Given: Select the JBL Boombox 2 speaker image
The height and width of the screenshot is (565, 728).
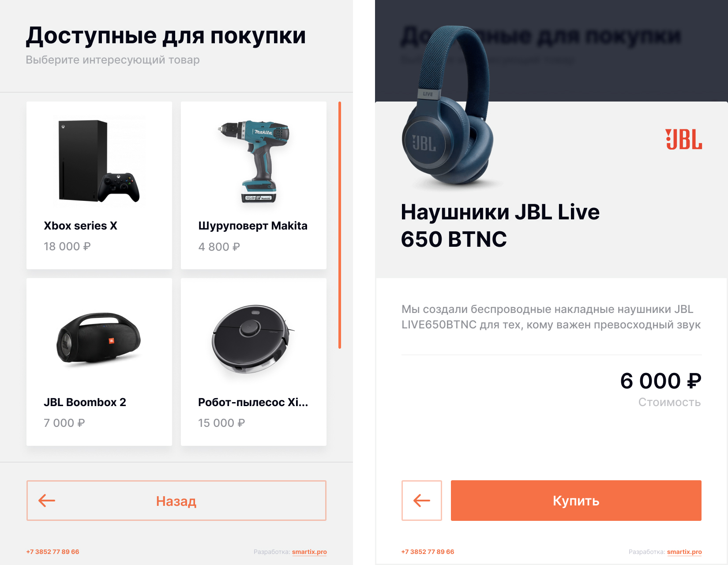Looking at the screenshot, I should click(99, 338).
